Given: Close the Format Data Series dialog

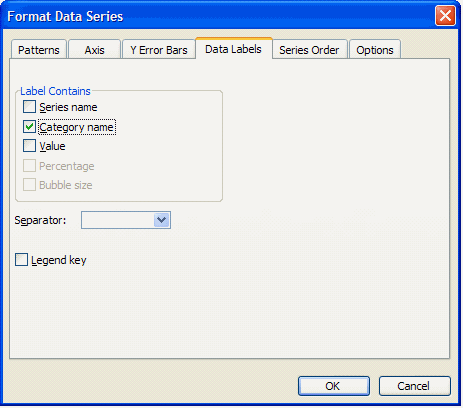Looking at the screenshot, I should tap(445, 16).
